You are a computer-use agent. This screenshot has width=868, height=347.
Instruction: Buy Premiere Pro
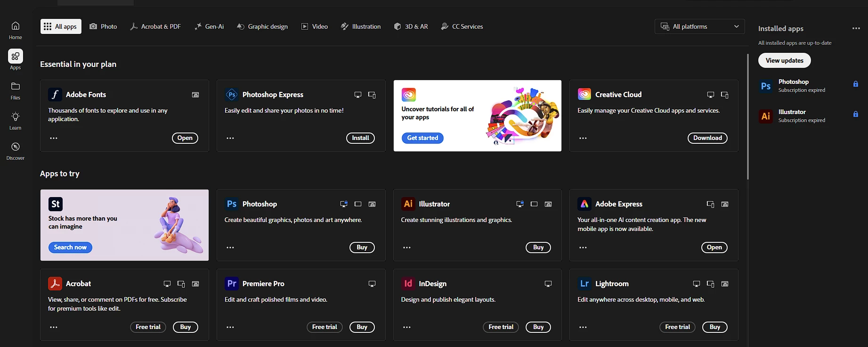coord(362,327)
